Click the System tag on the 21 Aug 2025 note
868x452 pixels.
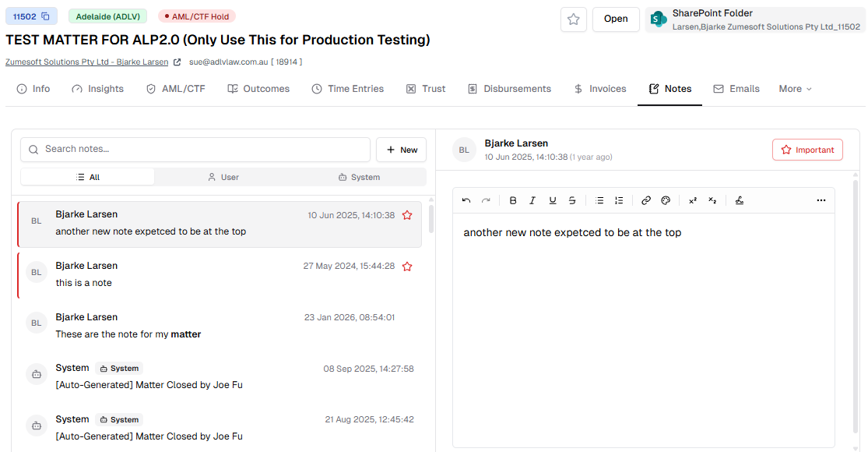[119, 420]
